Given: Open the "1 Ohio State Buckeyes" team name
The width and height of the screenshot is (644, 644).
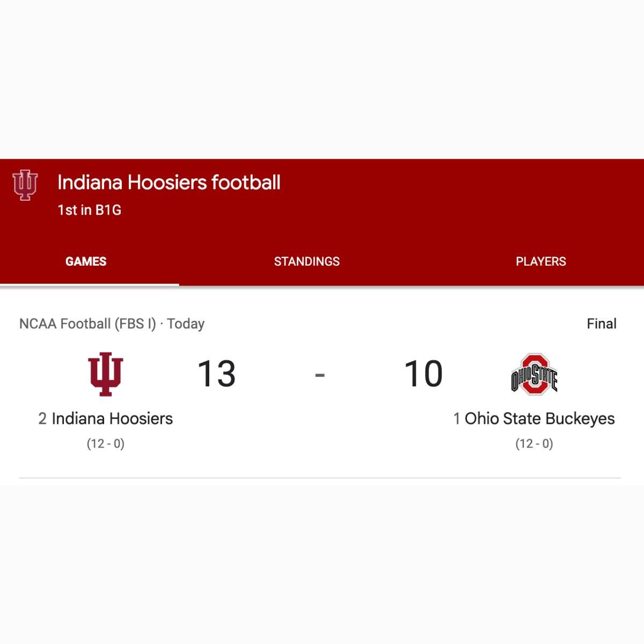Looking at the screenshot, I should tap(539, 419).
